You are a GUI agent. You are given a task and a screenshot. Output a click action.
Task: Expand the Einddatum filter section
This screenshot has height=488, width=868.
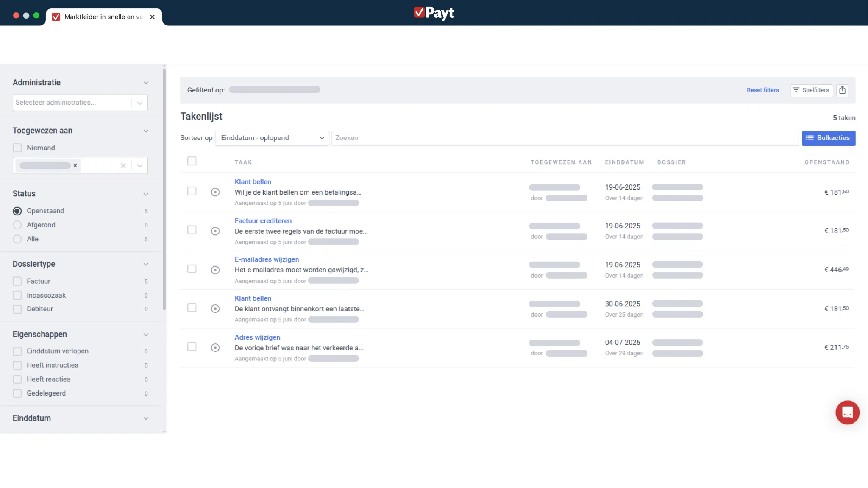(x=146, y=418)
